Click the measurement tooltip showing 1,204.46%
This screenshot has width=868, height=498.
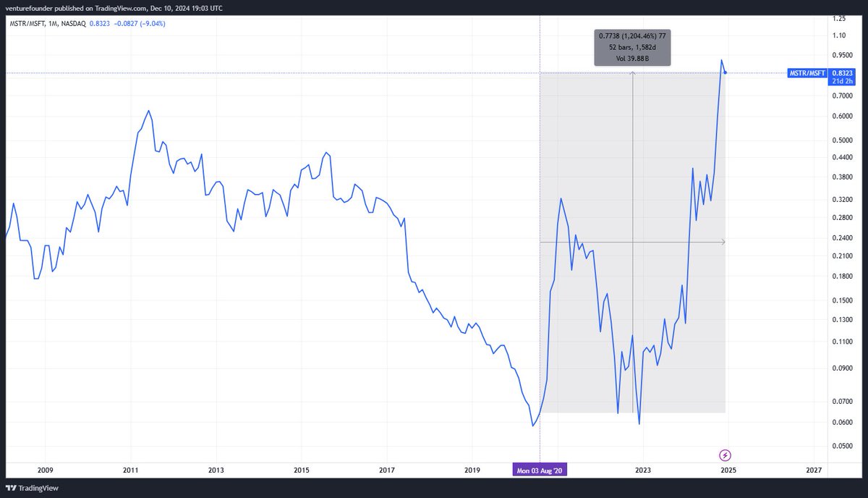pyautogui.click(x=633, y=47)
